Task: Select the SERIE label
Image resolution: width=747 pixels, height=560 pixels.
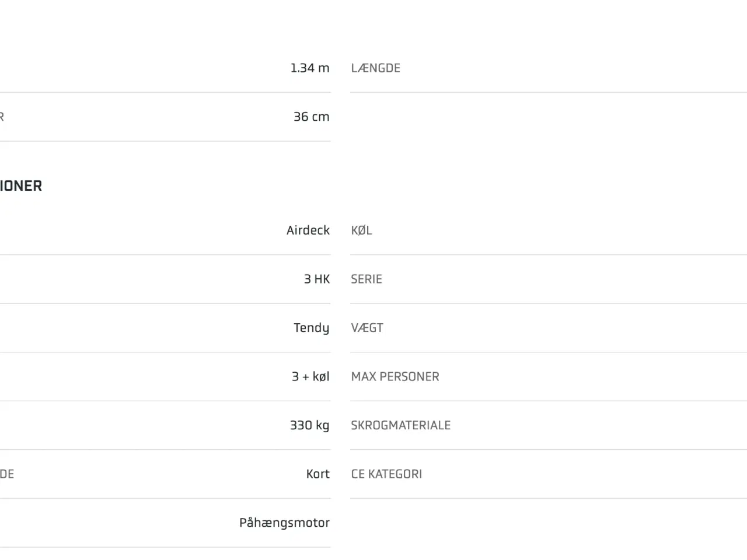Action: point(366,279)
